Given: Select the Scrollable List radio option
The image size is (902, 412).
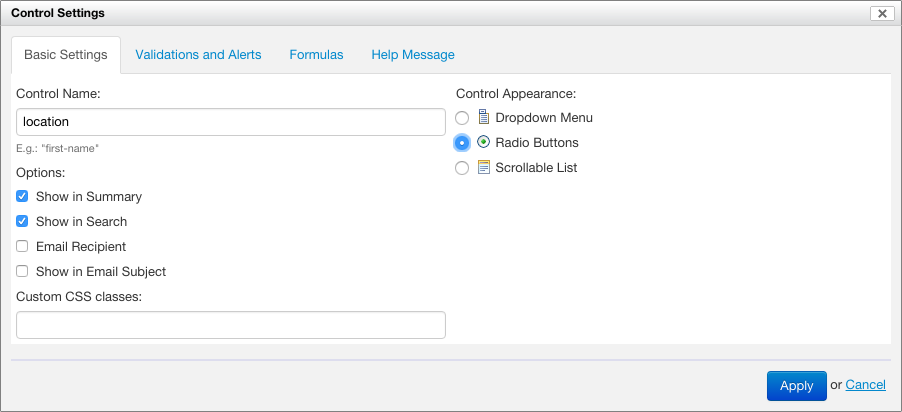Looking at the screenshot, I should pyautogui.click(x=462, y=168).
